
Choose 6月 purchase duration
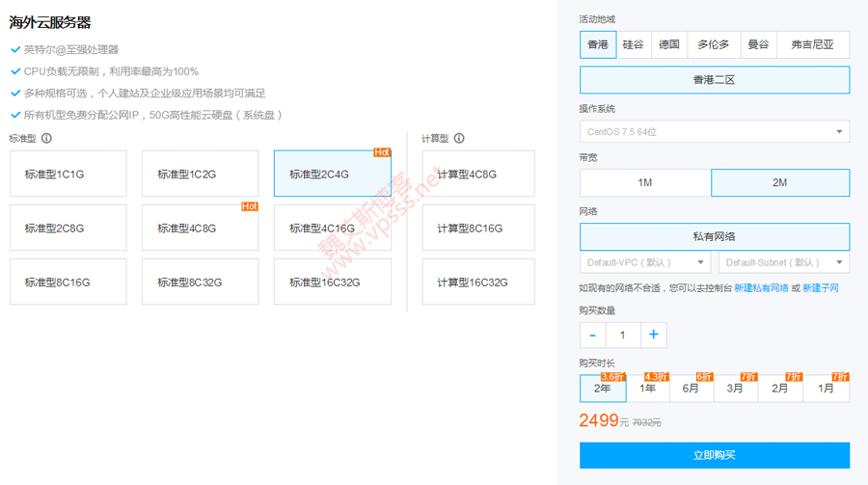691,389
